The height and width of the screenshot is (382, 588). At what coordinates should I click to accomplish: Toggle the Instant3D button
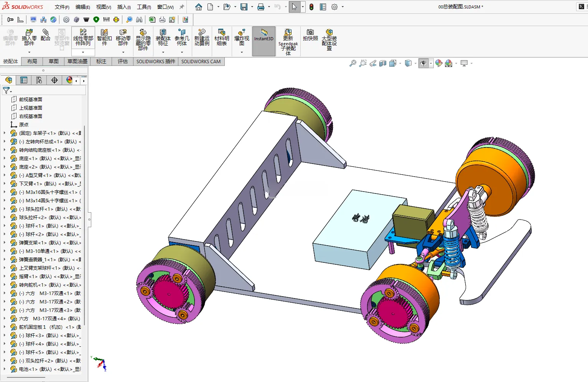[264, 41]
